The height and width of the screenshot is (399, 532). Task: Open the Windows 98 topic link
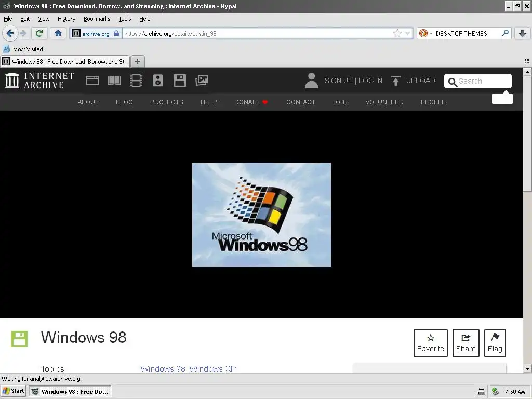tap(163, 369)
